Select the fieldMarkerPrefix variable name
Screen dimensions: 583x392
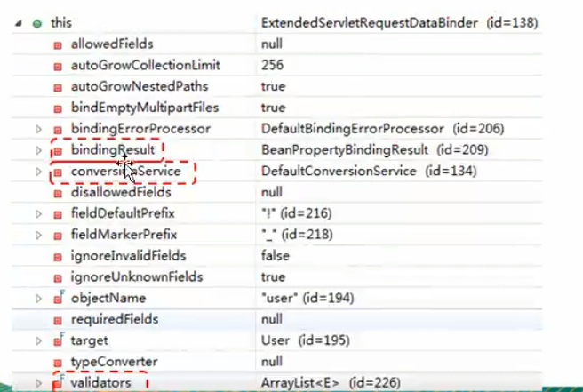[x=124, y=235]
